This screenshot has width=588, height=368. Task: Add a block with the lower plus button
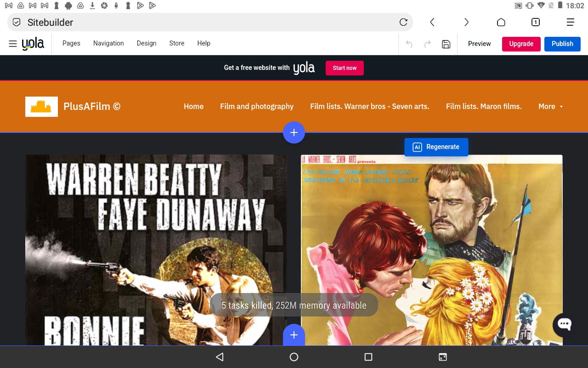294,335
